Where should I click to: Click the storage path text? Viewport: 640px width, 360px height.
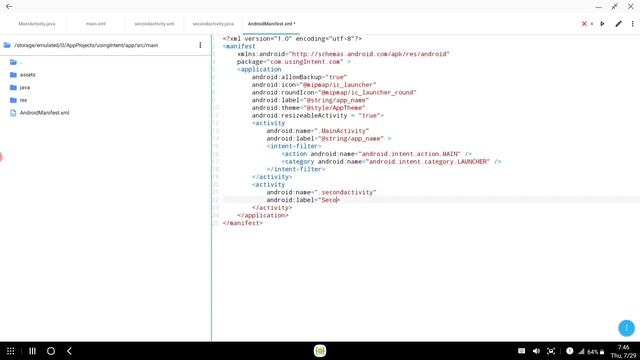coord(86,45)
